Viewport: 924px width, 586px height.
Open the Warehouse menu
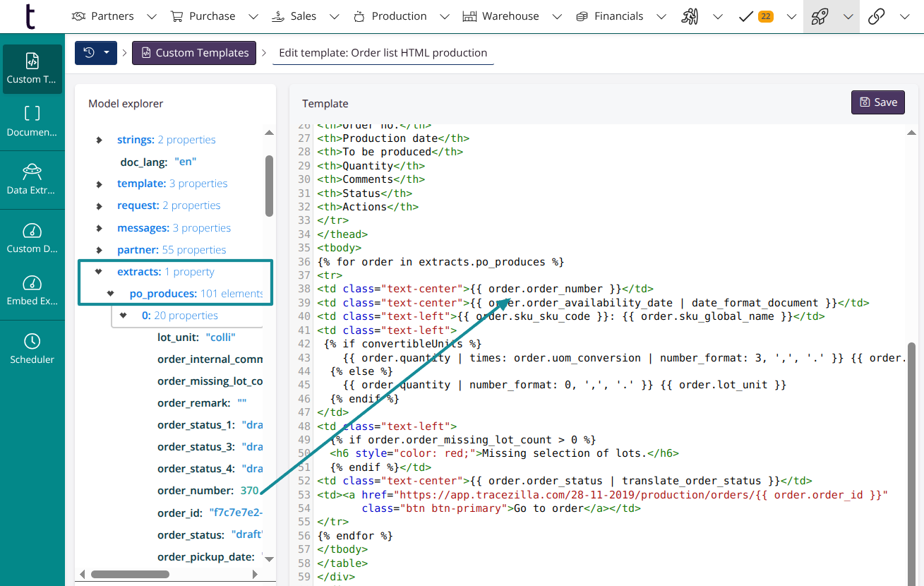click(x=500, y=16)
